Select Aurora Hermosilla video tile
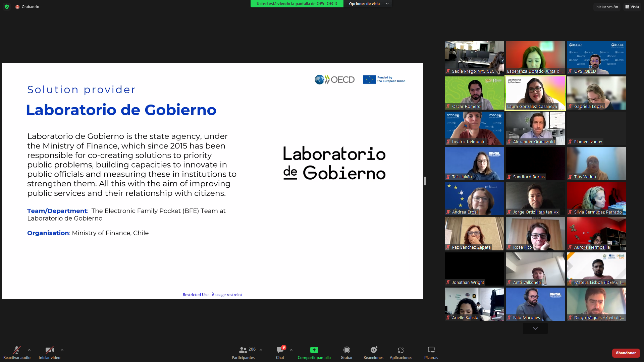 [x=596, y=234]
